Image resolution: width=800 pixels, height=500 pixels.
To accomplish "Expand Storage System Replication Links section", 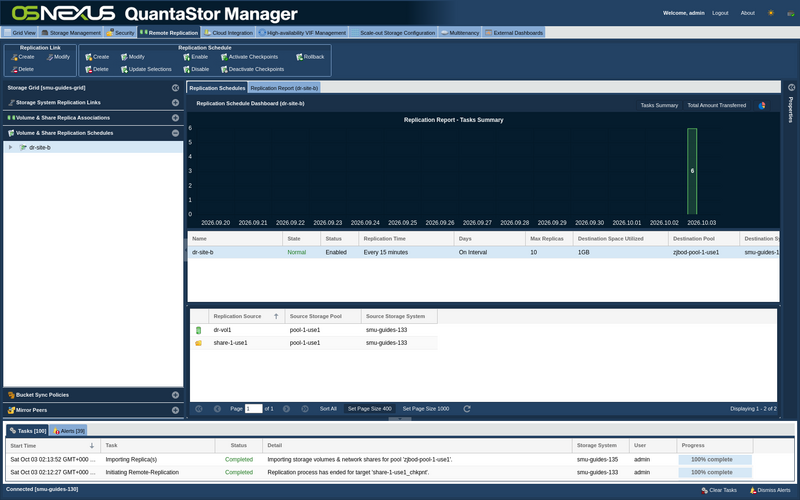I will pos(176,103).
